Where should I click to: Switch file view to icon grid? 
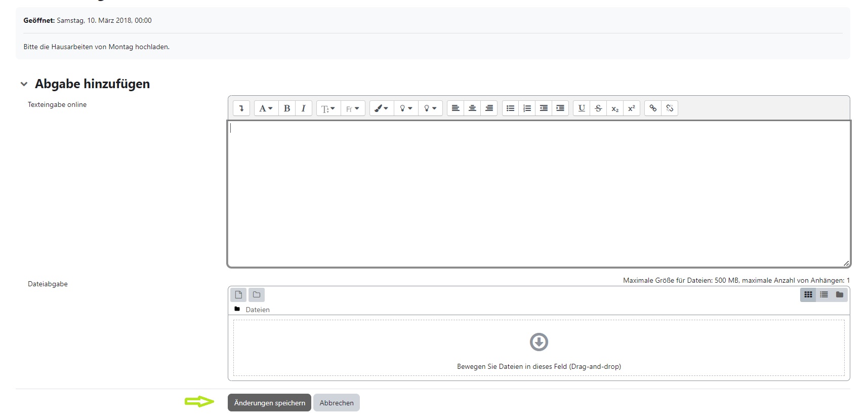click(808, 295)
